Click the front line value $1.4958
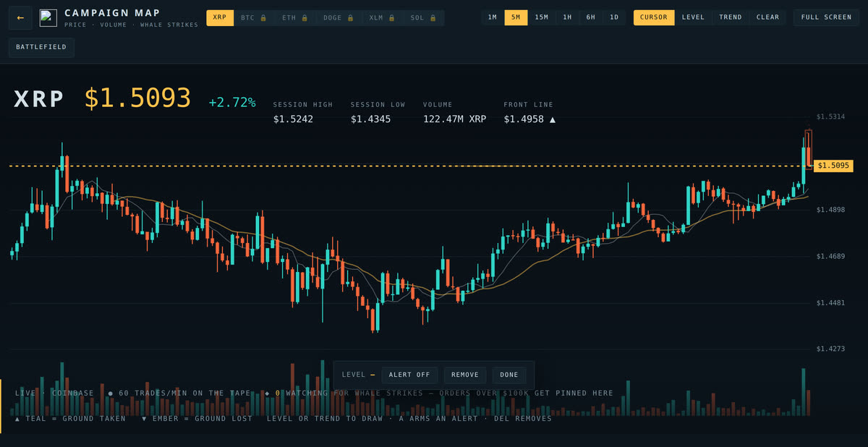 [x=530, y=119]
